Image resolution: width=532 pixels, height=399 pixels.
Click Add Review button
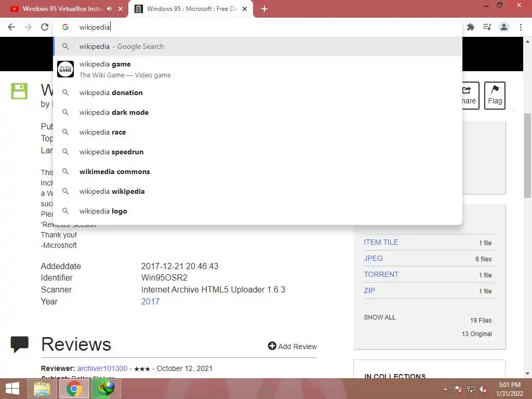coord(292,346)
